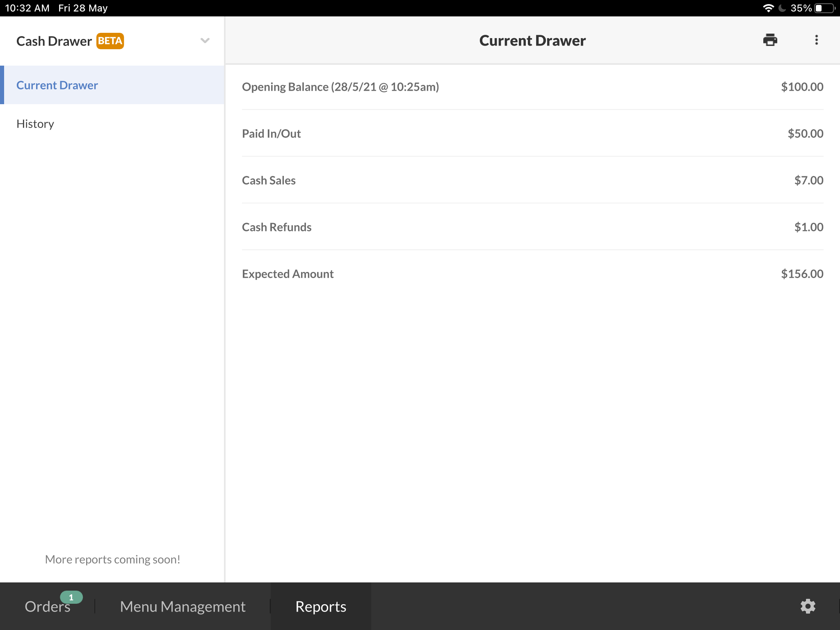The image size is (840, 630).
Task: Select Current Drawer in sidebar
Action: pyautogui.click(x=57, y=85)
